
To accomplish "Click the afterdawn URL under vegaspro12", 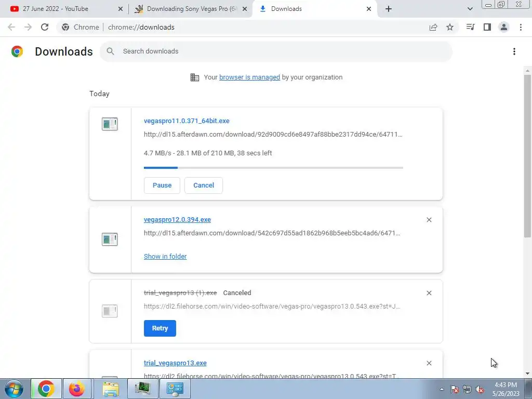I will [x=272, y=233].
